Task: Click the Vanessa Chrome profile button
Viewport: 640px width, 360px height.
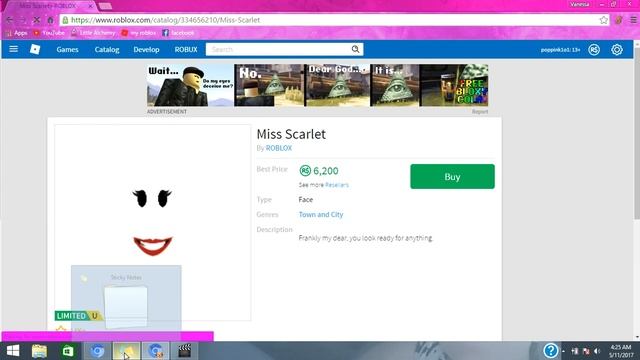Action: pyautogui.click(x=580, y=4)
